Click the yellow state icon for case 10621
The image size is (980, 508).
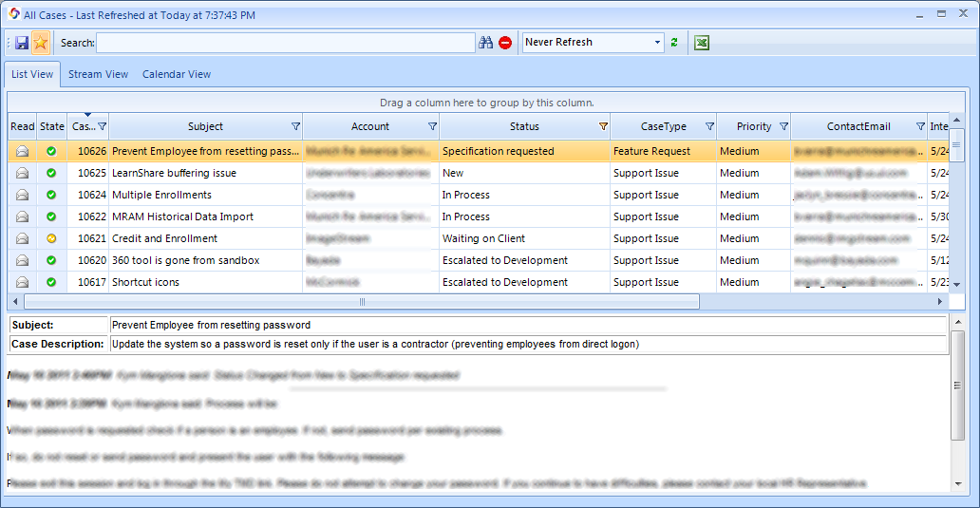point(51,238)
